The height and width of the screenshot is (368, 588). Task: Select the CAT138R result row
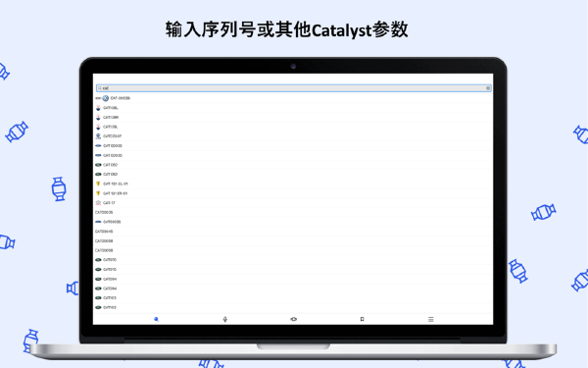point(294,117)
